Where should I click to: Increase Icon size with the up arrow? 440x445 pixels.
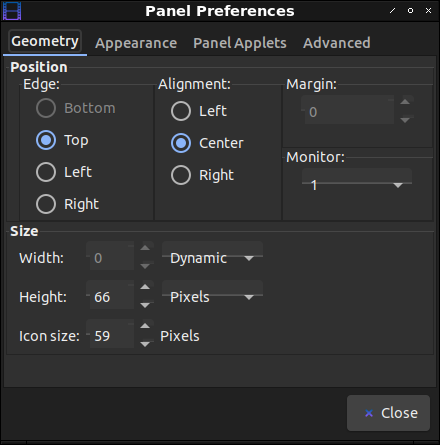pos(145,326)
